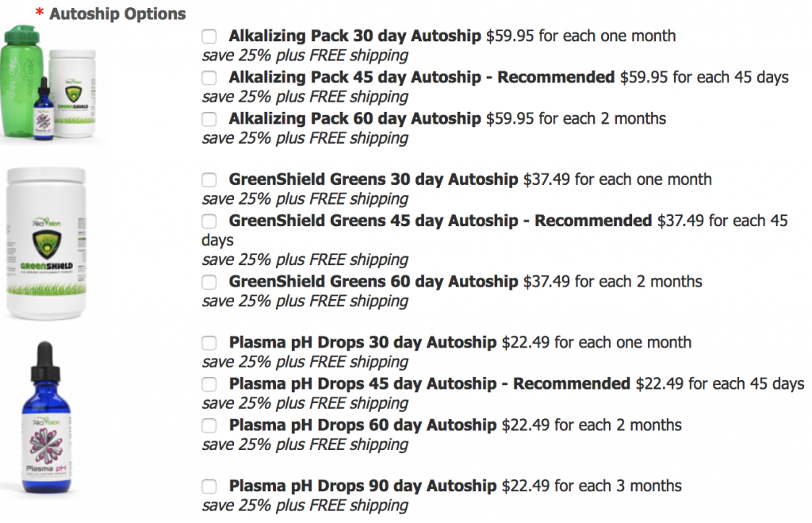
Task: Tick GreenShield Greens 30 day Autoship
Action: [209, 180]
